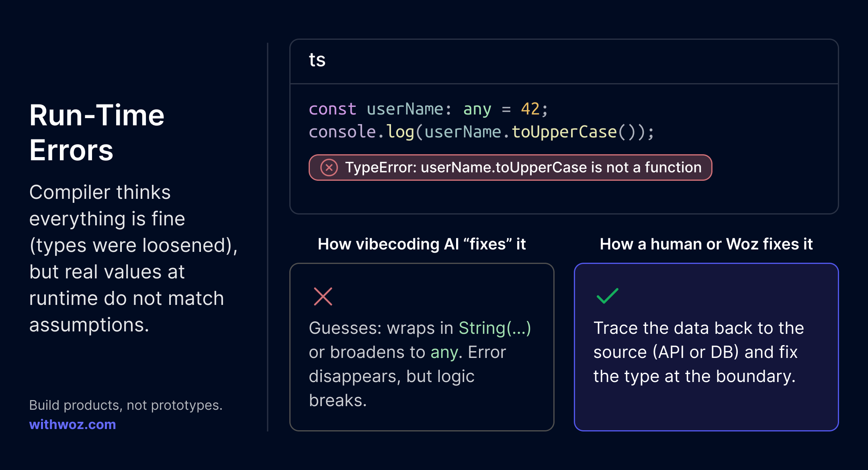Click the green 'any' word in vibecoding card
This screenshot has width=868, height=470.
pyautogui.click(x=444, y=352)
